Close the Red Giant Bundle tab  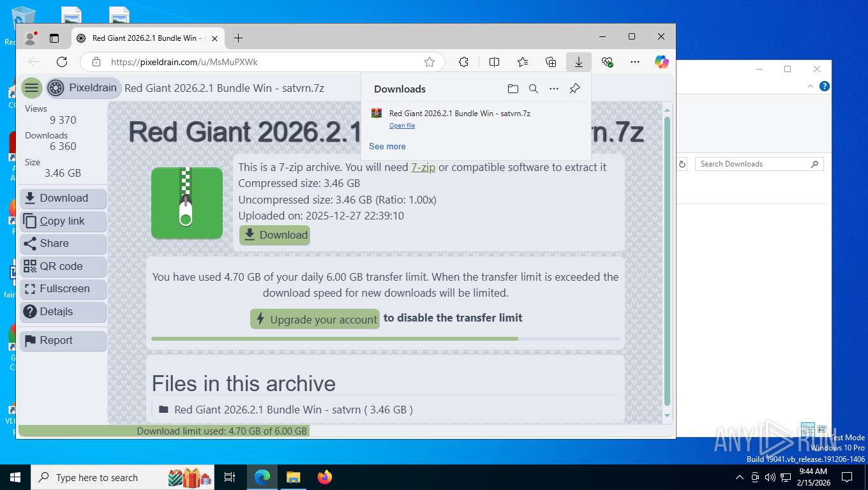214,38
